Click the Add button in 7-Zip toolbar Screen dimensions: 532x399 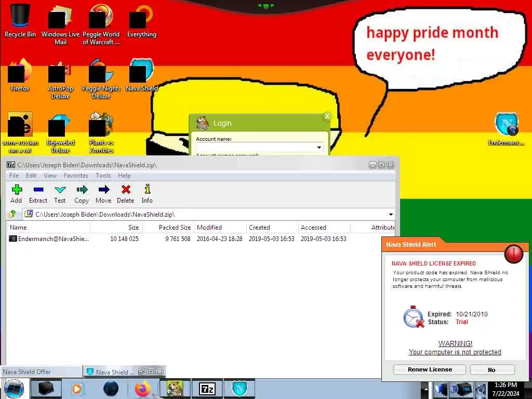coord(16,194)
